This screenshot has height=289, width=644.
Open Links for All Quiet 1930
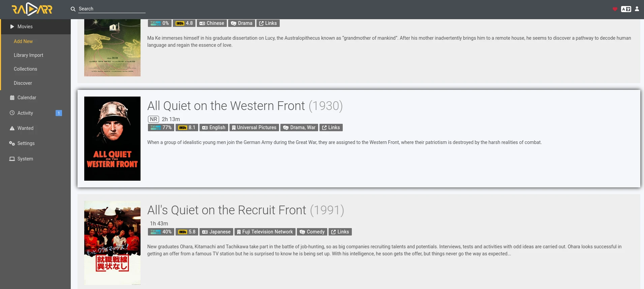click(x=331, y=128)
